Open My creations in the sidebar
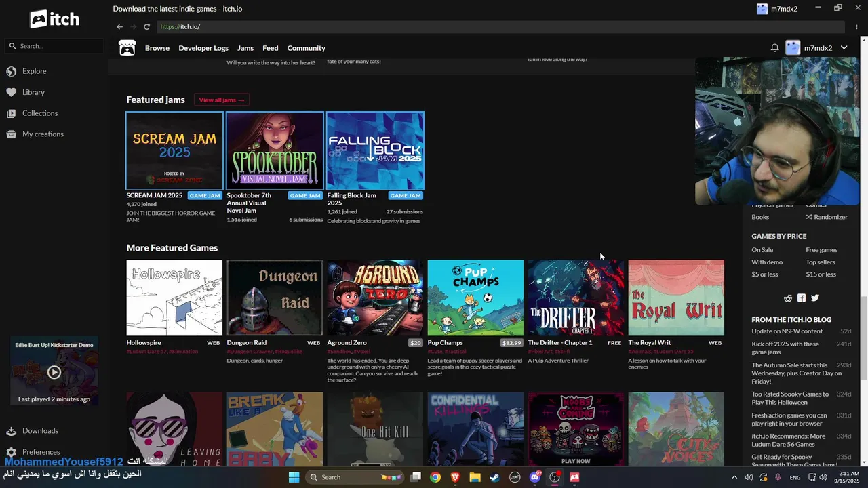This screenshot has width=868, height=488. (x=35, y=134)
